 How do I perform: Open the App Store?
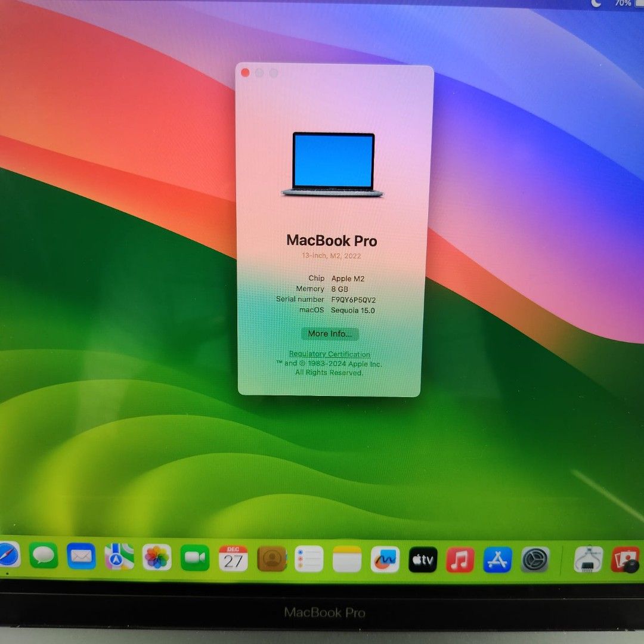(499, 558)
